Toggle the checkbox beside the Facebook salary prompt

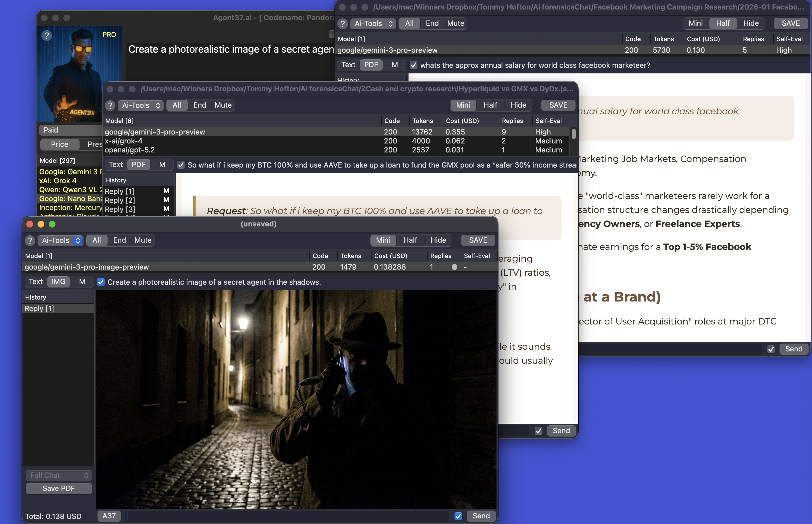pyautogui.click(x=413, y=65)
